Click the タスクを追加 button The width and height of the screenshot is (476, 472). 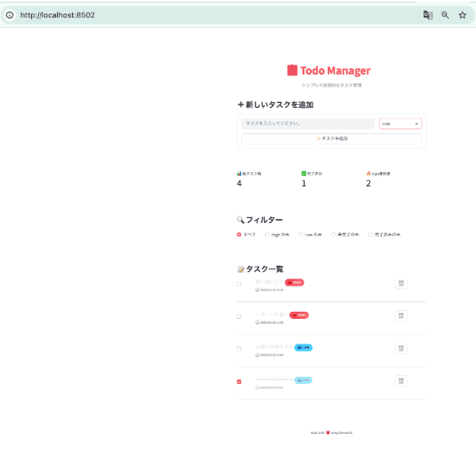pos(332,138)
